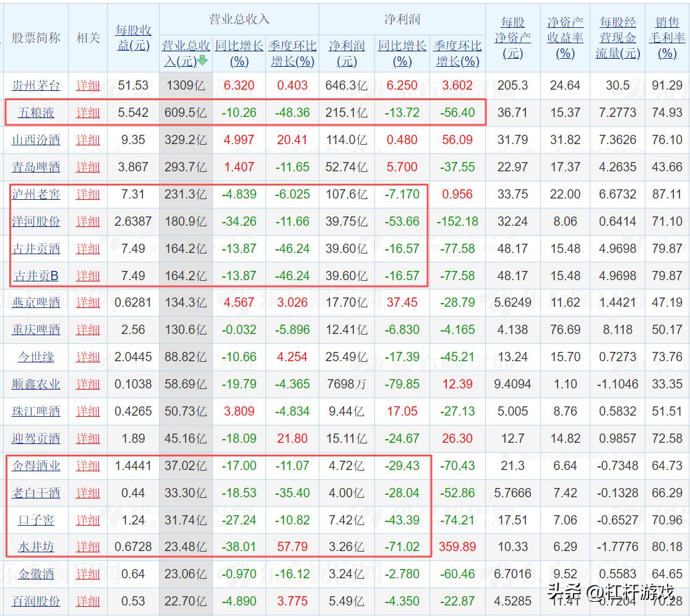The height and width of the screenshot is (616, 690).
Task: Click 详细 link in 水井坊 row
Action: tap(88, 547)
